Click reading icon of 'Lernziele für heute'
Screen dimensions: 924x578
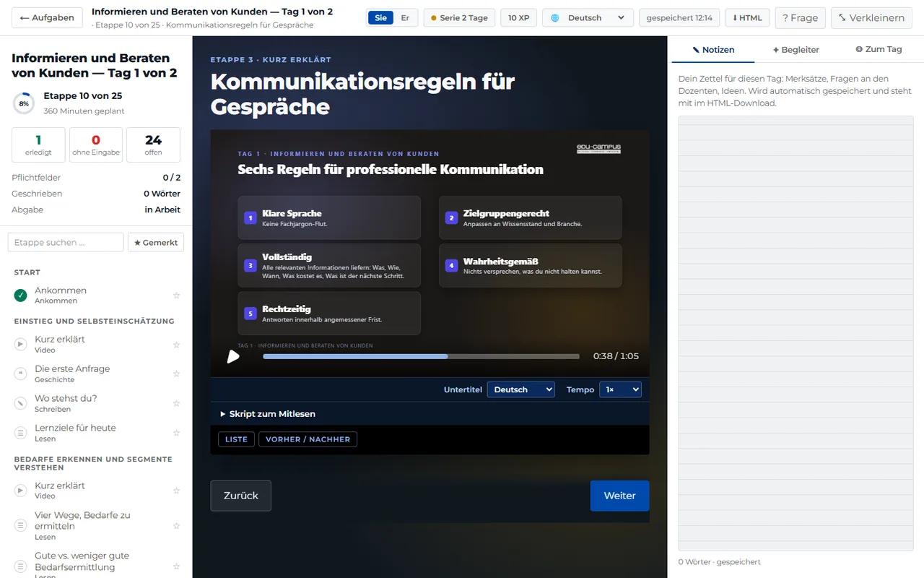tap(21, 433)
